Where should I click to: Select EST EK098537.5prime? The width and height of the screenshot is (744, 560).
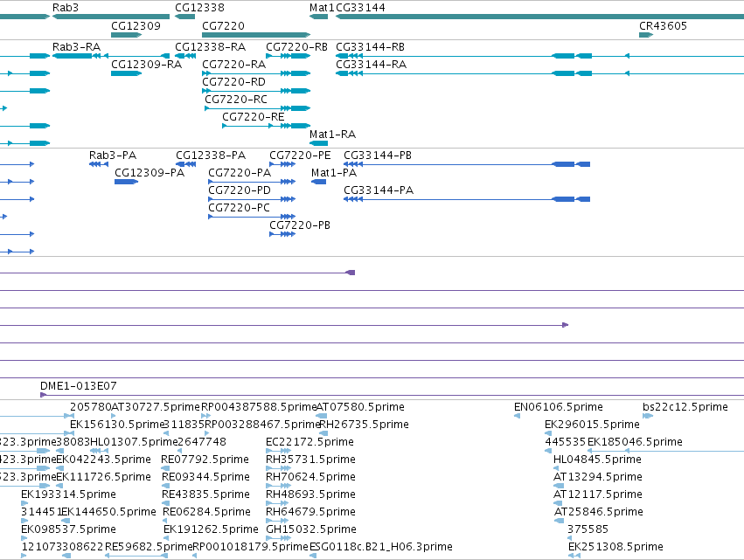(68, 529)
